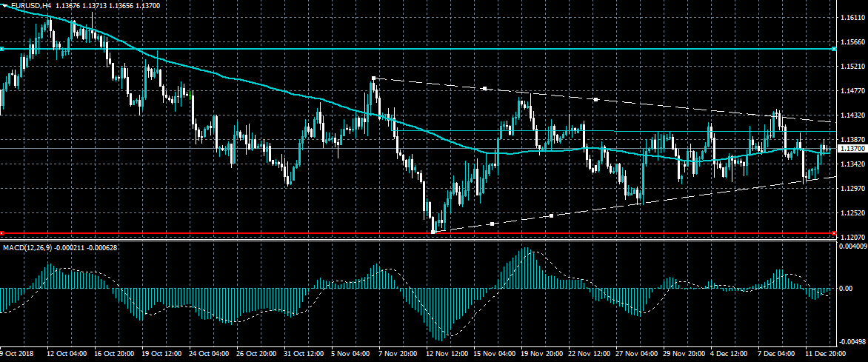Click the 11 Dec 20:00 time label
This screenshot has height=362, width=868.
tap(825, 353)
